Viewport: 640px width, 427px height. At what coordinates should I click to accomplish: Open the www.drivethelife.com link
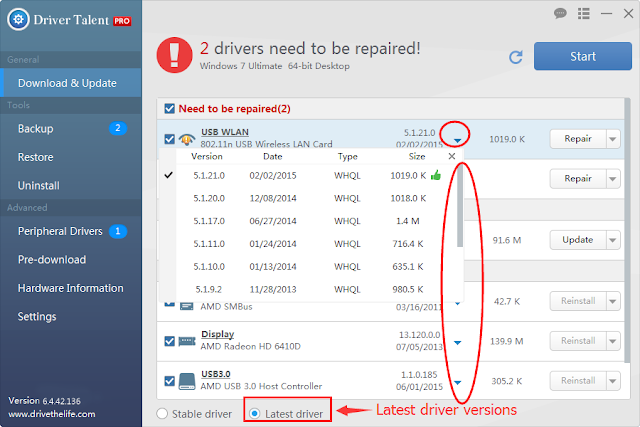pyautogui.click(x=52, y=414)
